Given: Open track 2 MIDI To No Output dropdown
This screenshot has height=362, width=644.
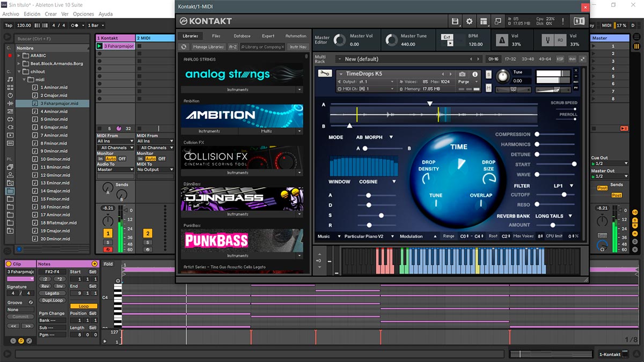Looking at the screenshot, I should pyautogui.click(x=156, y=169).
